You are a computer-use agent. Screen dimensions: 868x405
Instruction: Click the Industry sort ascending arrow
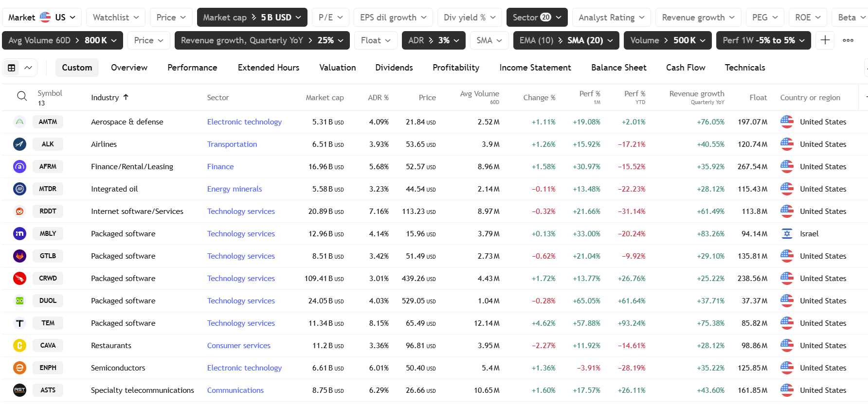(x=126, y=97)
